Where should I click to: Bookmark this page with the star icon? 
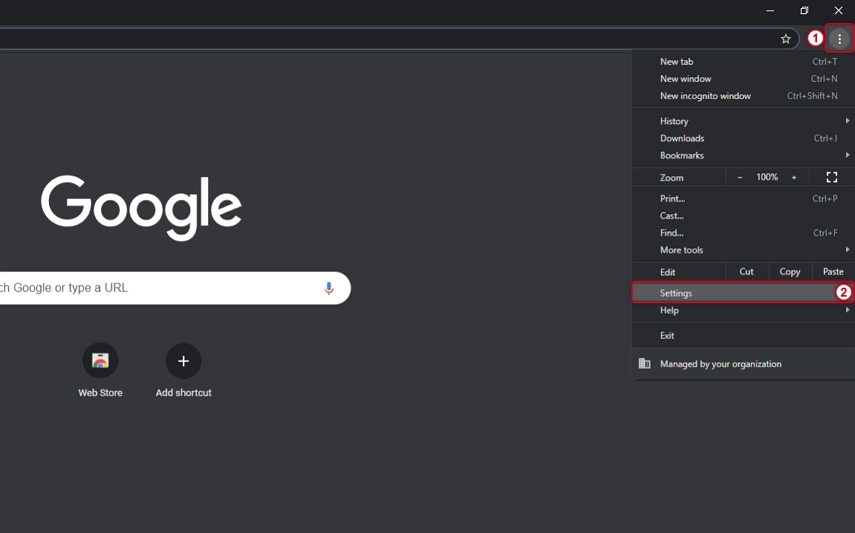[785, 39]
